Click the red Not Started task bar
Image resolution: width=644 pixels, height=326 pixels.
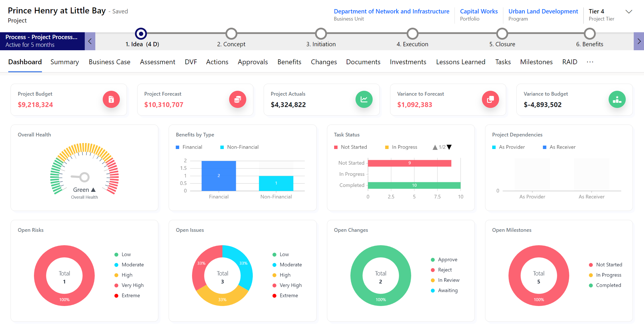409,163
